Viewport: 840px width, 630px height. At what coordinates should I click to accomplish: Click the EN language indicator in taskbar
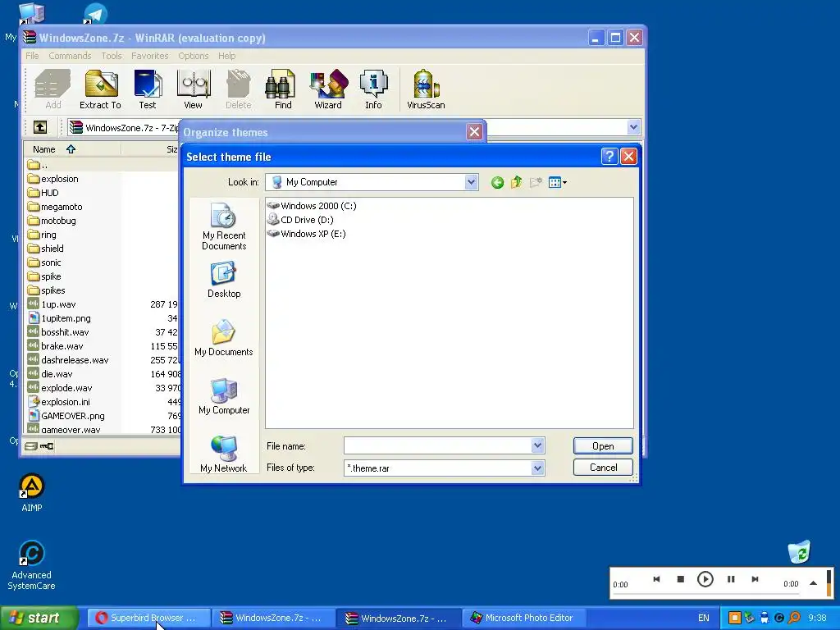click(x=703, y=619)
